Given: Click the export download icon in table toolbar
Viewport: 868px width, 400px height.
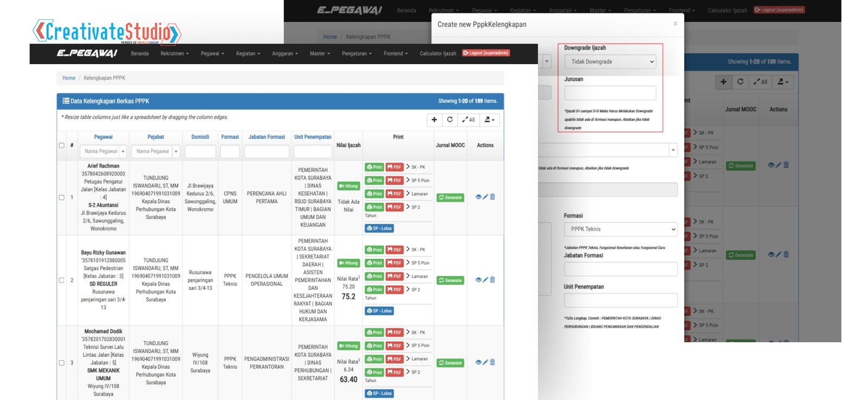Looking at the screenshot, I should pyautogui.click(x=489, y=120).
